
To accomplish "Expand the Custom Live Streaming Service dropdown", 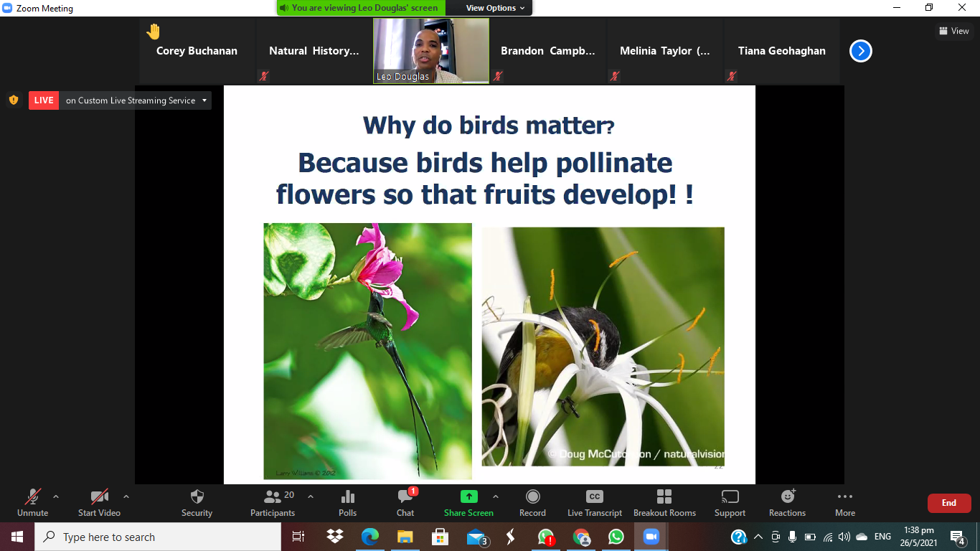I will (x=204, y=100).
